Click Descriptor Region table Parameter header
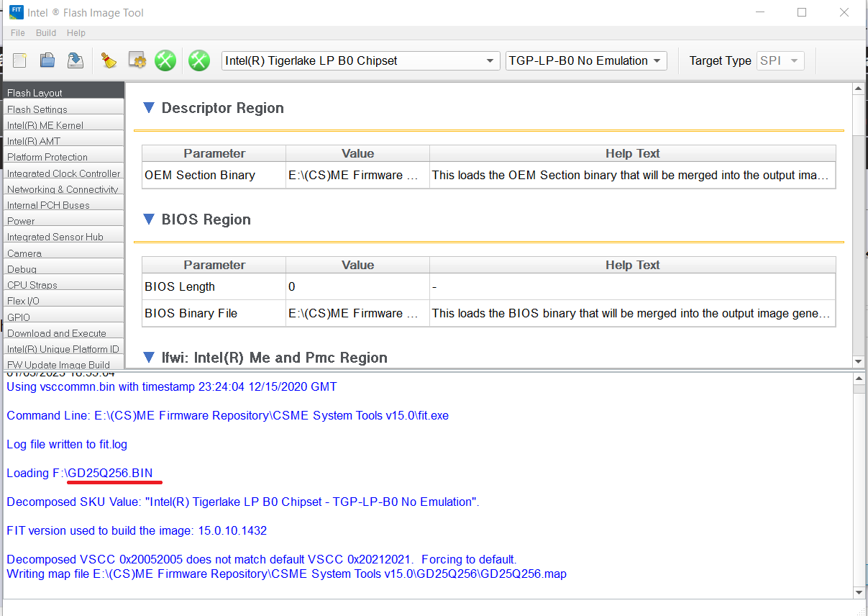 (x=214, y=153)
